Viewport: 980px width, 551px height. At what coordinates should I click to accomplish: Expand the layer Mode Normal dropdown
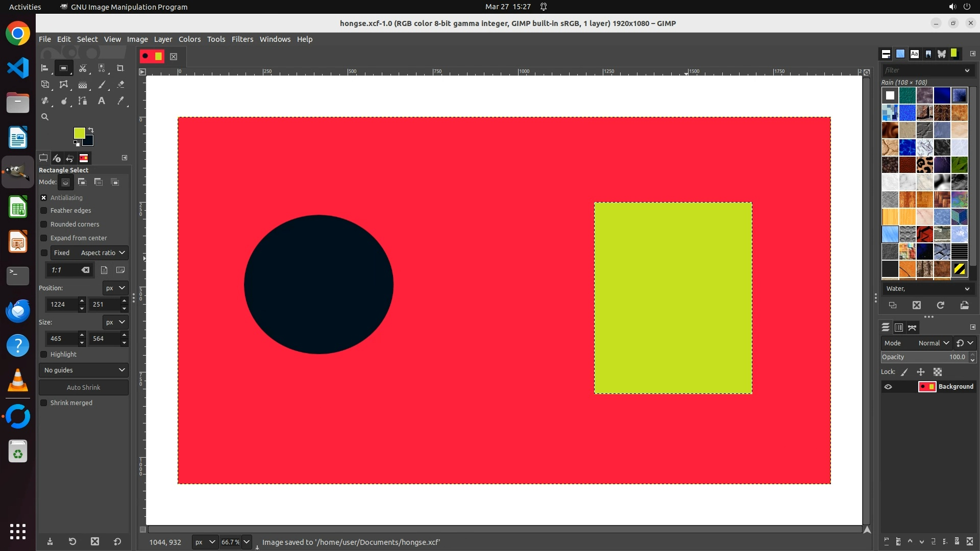pyautogui.click(x=933, y=343)
